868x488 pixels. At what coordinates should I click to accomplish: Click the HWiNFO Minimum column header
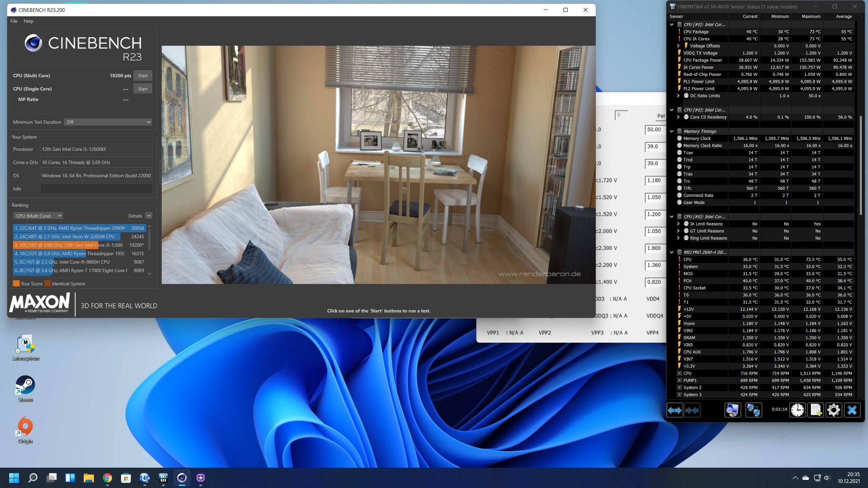(775, 16)
